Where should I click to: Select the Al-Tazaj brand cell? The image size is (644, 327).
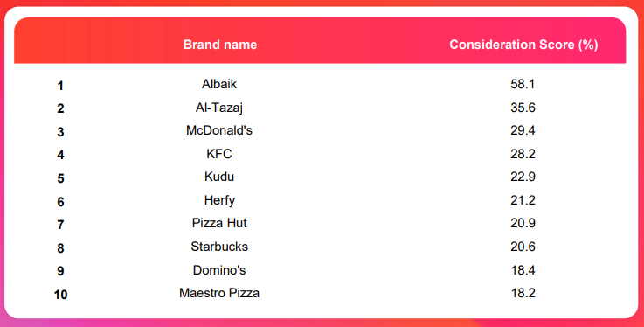tap(219, 108)
